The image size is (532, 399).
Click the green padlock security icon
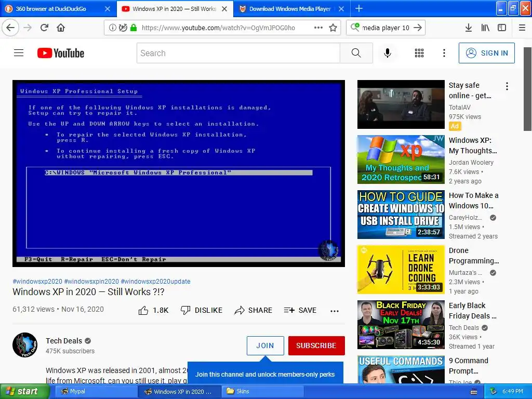click(134, 28)
